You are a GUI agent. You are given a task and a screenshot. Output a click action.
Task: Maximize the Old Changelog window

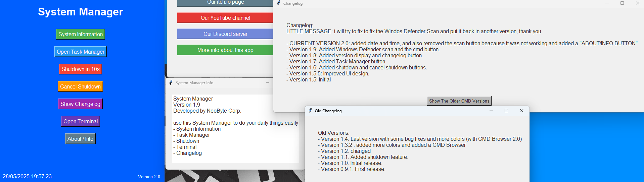point(506,111)
